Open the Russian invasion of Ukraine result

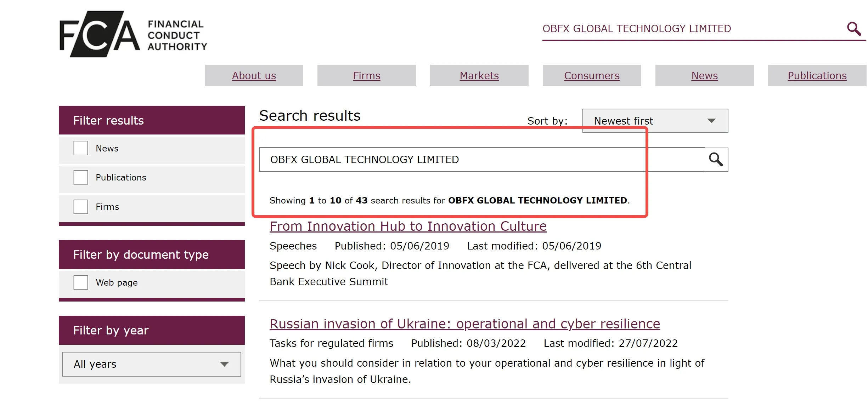coord(465,324)
